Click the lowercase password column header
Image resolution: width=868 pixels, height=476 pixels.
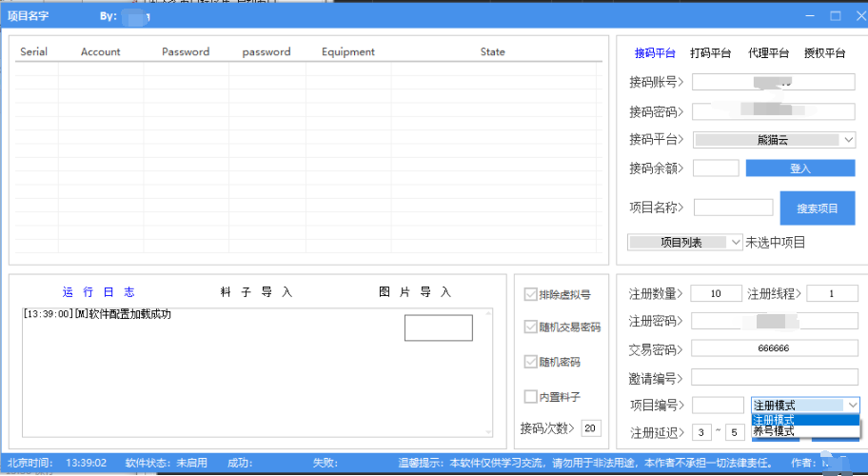click(266, 51)
